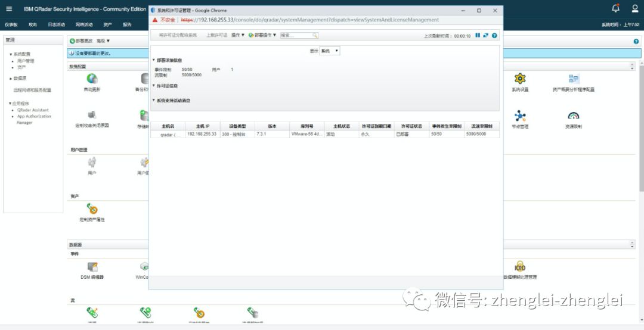The image size is (644, 330).
Task: Pause auto-refresh in license popup
Action: (x=478, y=35)
